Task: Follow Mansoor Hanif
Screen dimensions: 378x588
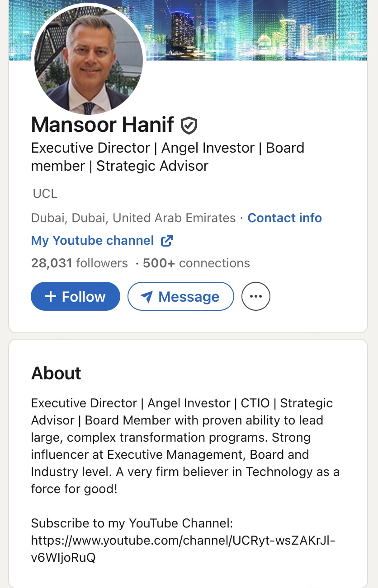Action: pos(76,297)
